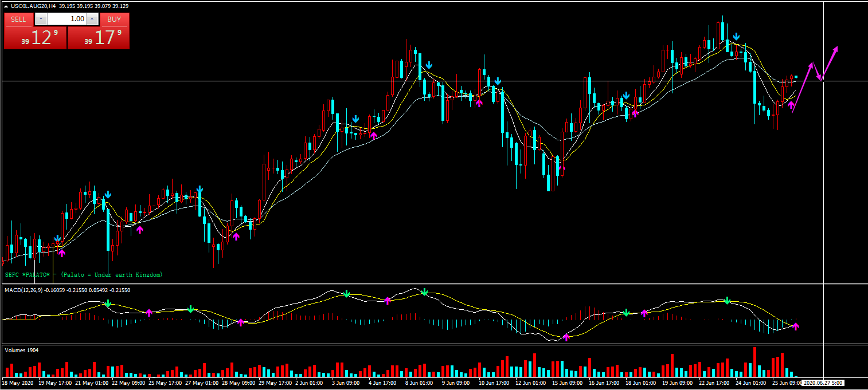This screenshot has height=390, width=868.
Task: Collapse the one-click trading panel triangle
Action: [6, 6]
